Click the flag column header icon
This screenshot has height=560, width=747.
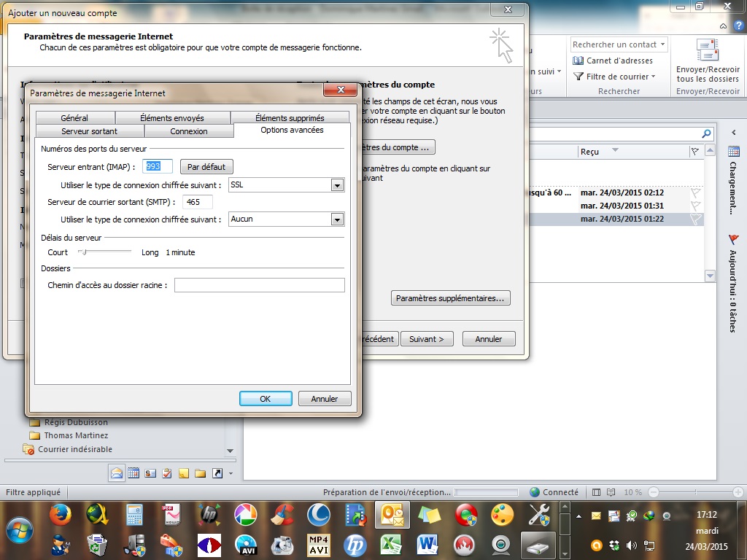click(x=695, y=152)
